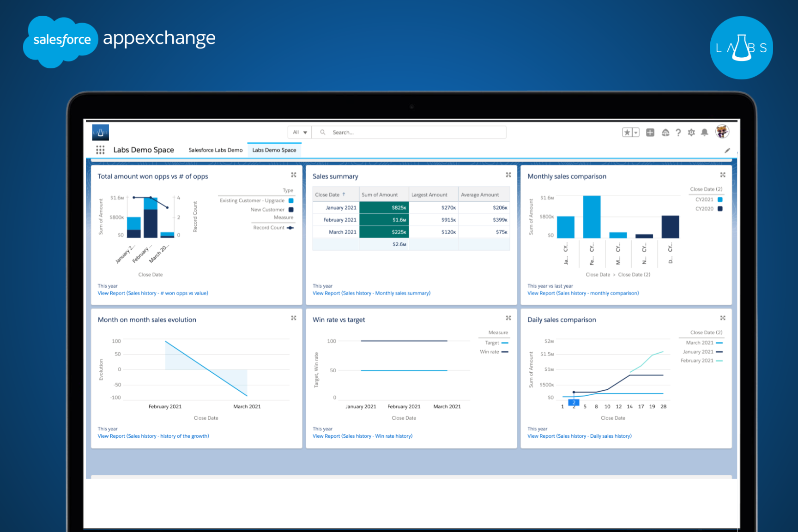Expand the Sales summary component fullscreen
The image size is (798, 532).
point(508,175)
